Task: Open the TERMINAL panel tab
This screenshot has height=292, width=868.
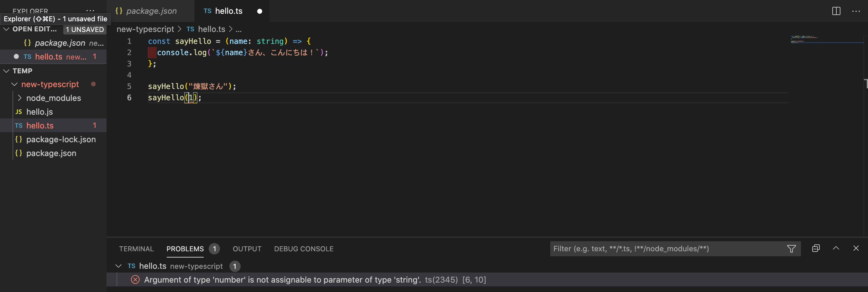Action: pos(136,248)
